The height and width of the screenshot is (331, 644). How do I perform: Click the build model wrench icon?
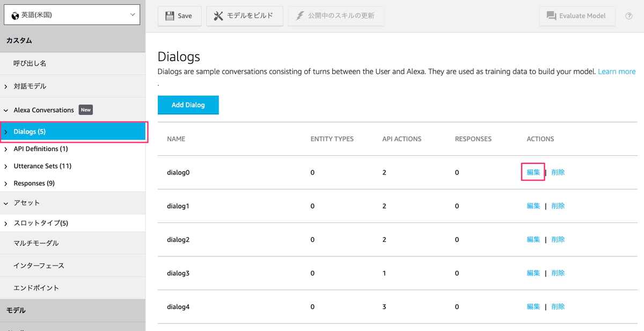218,16
